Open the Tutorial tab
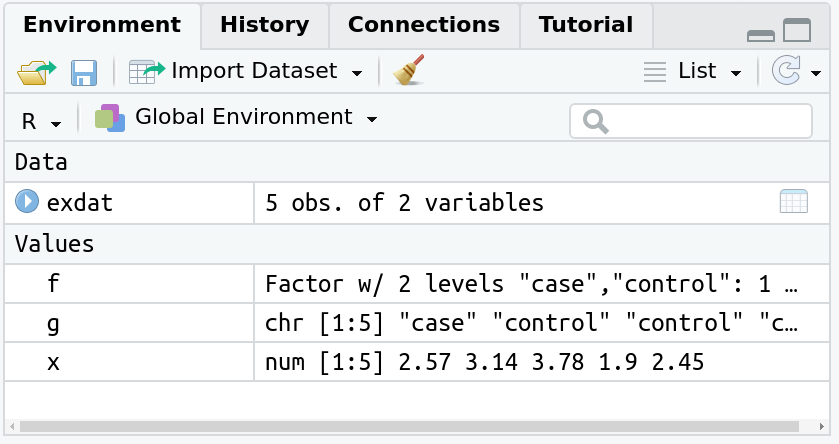Image resolution: width=839 pixels, height=444 pixels. tap(586, 25)
